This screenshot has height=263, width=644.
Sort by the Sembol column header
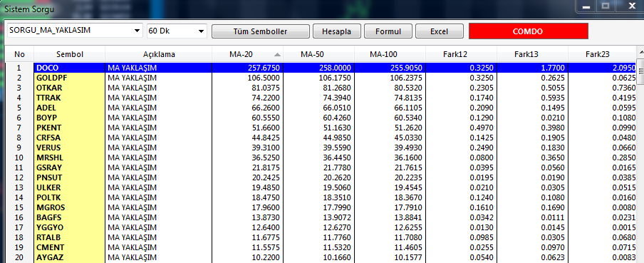(x=70, y=54)
